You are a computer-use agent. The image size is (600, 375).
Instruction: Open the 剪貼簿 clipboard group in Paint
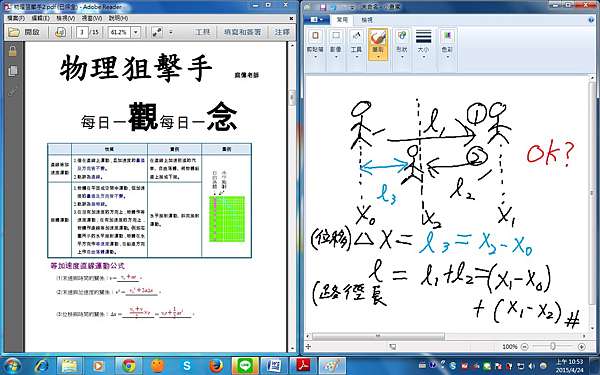[315, 44]
